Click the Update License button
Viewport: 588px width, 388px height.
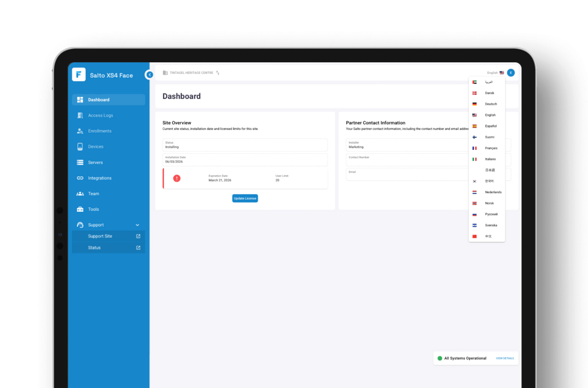(245, 198)
